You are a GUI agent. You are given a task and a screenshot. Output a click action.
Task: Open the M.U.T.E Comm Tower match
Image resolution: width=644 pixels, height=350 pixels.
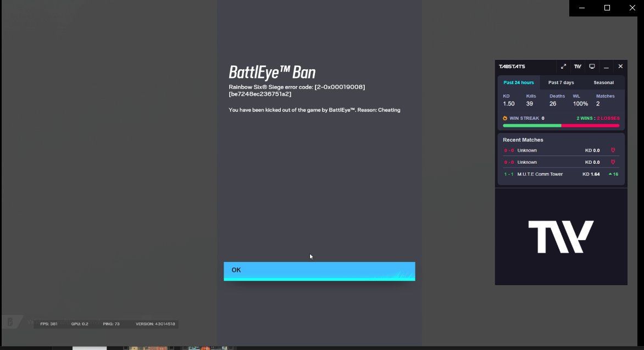[x=561, y=174]
